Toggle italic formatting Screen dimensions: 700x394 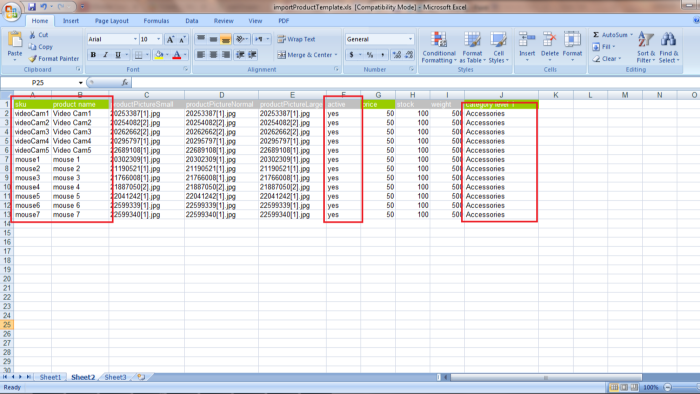click(x=105, y=55)
